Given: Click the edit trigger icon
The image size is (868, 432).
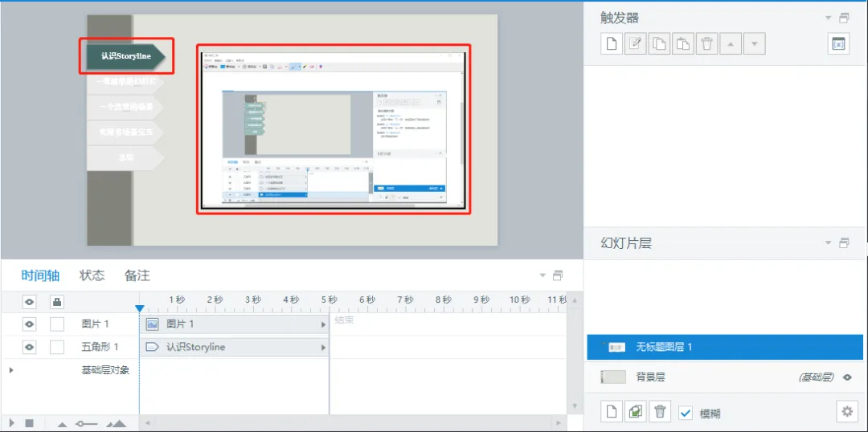Looking at the screenshot, I should 635,44.
